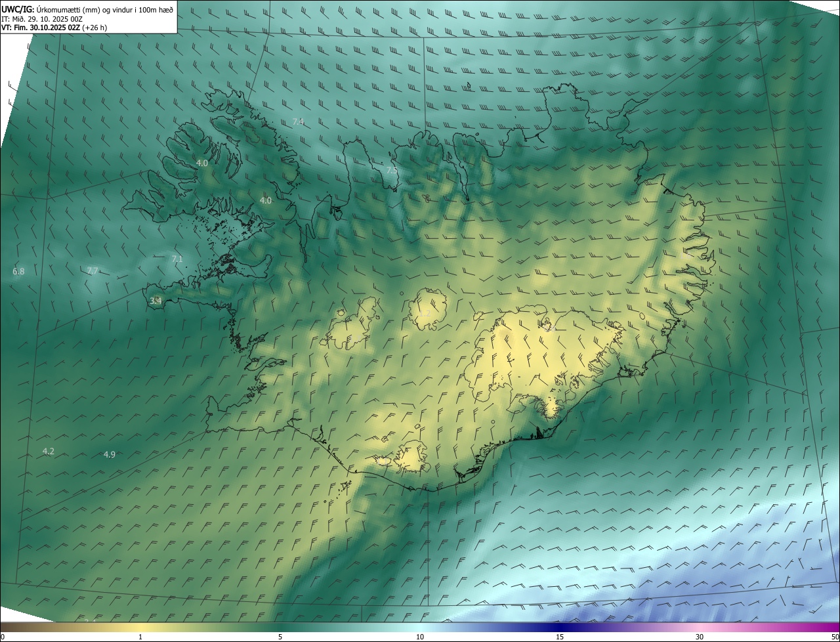840x642 pixels.
Task: Click the '5' tick on the colour scale
Action: click(x=280, y=637)
